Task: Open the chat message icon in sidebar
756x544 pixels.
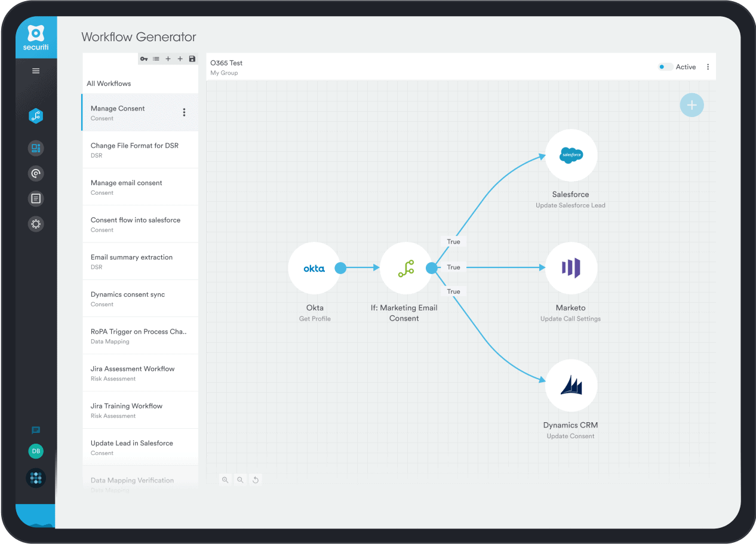Action: pyautogui.click(x=36, y=430)
